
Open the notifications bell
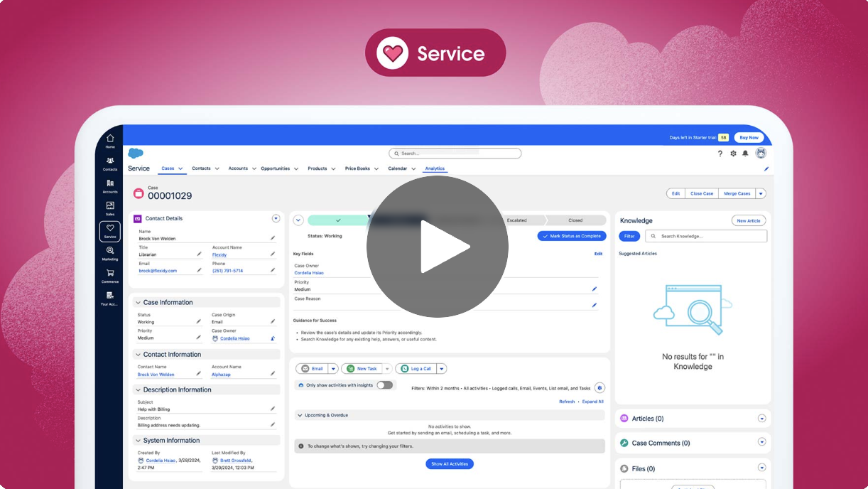[745, 154]
